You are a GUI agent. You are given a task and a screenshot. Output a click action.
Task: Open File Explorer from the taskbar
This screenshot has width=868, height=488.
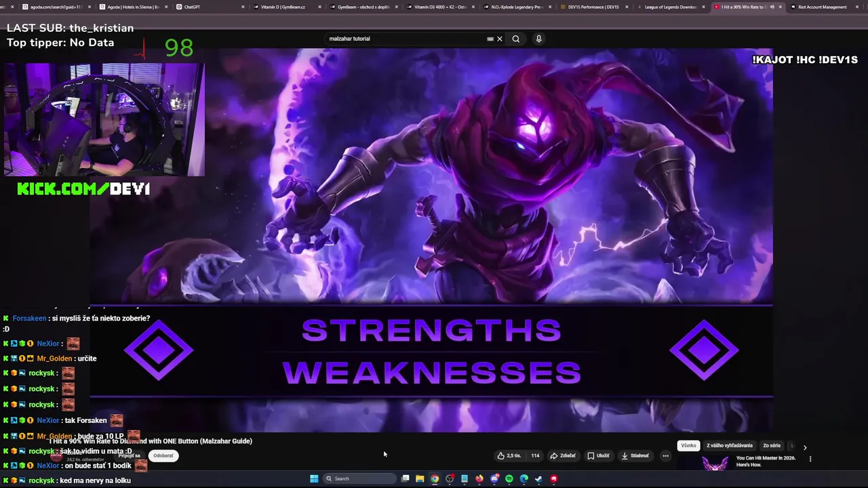[420, 479]
